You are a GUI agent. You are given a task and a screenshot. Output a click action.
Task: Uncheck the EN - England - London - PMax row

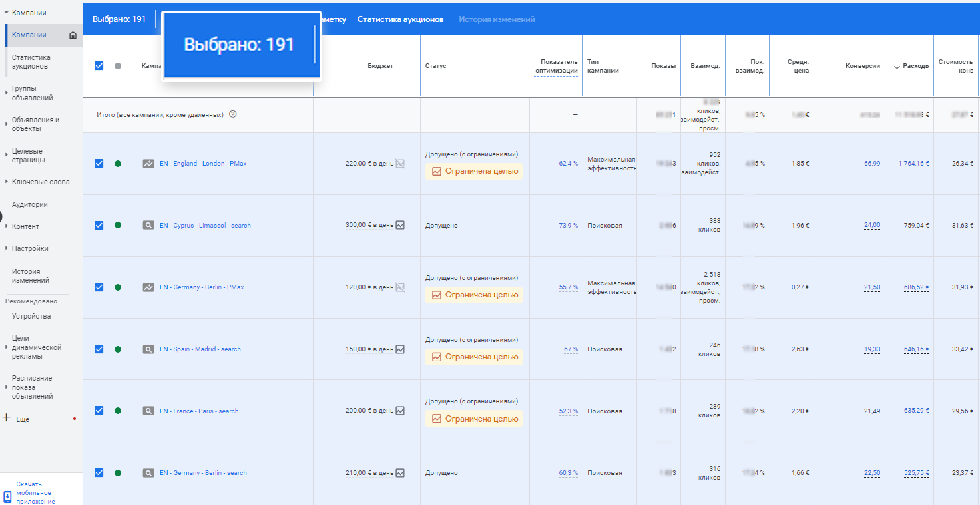[99, 164]
